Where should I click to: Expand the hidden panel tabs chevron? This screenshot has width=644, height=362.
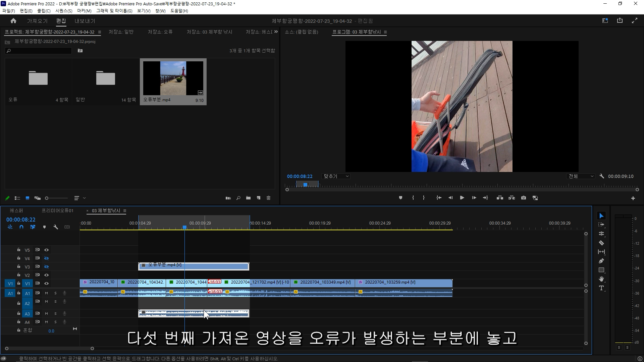[x=276, y=32]
